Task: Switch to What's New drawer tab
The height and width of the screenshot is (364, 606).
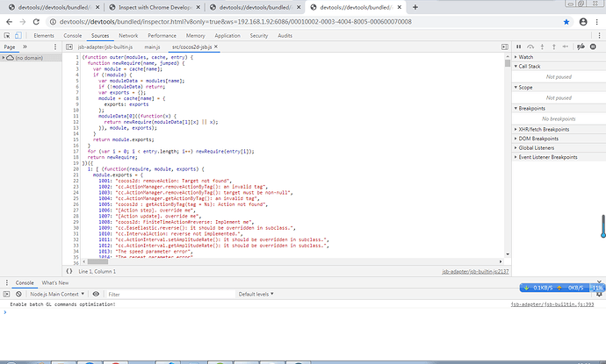Action: click(55, 283)
